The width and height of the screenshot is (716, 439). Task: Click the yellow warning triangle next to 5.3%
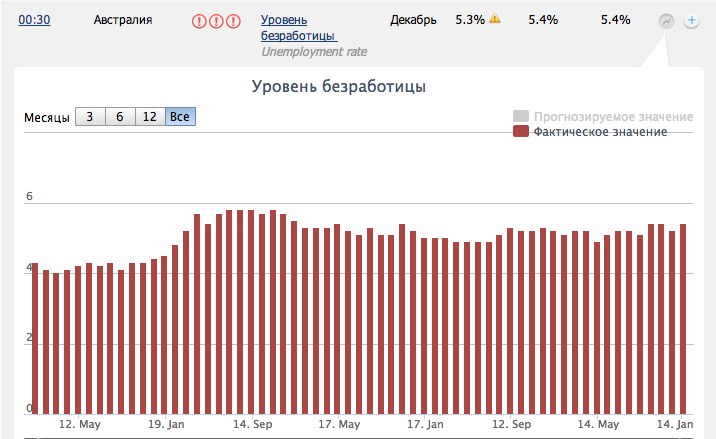point(495,19)
